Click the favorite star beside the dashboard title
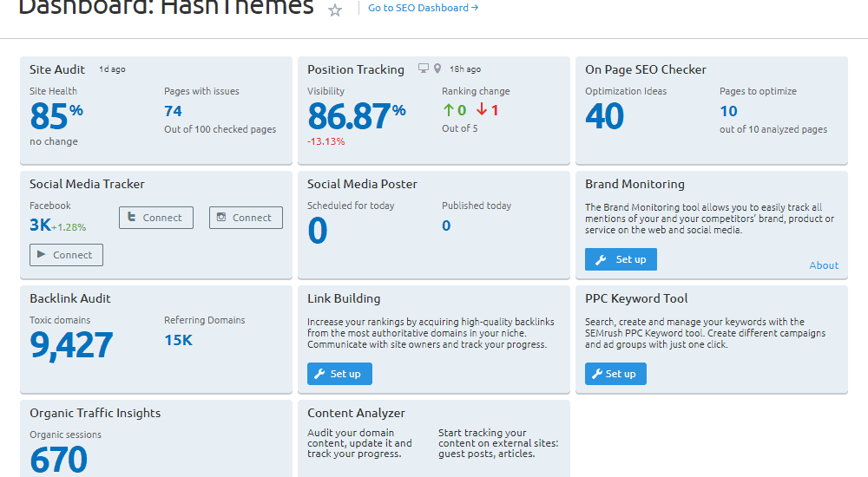 point(335,10)
